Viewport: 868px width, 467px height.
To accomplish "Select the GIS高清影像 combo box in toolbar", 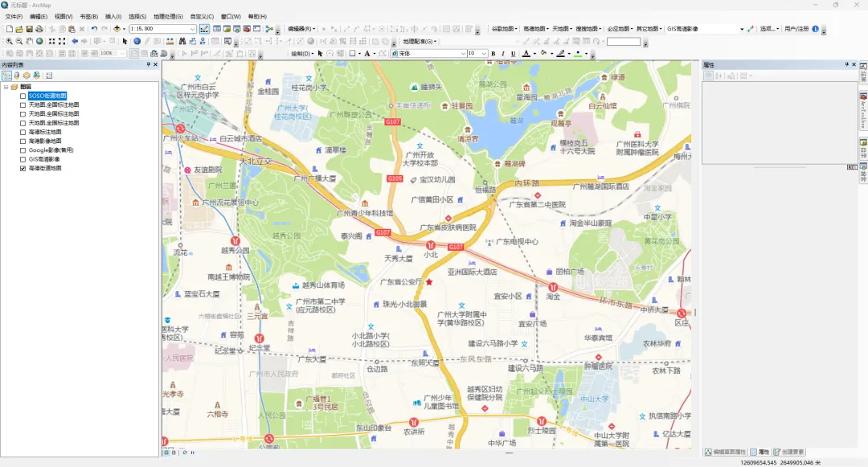I will [x=705, y=29].
